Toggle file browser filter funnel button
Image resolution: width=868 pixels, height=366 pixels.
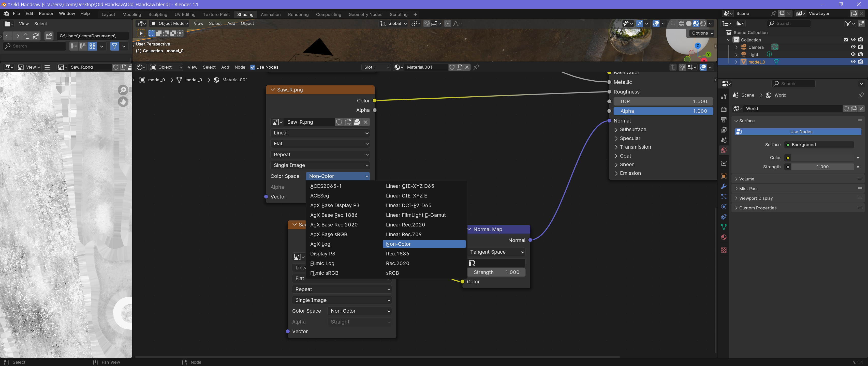(114, 46)
